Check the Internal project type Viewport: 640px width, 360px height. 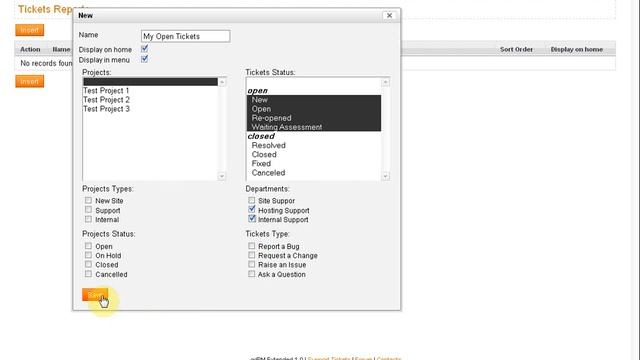[88, 219]
